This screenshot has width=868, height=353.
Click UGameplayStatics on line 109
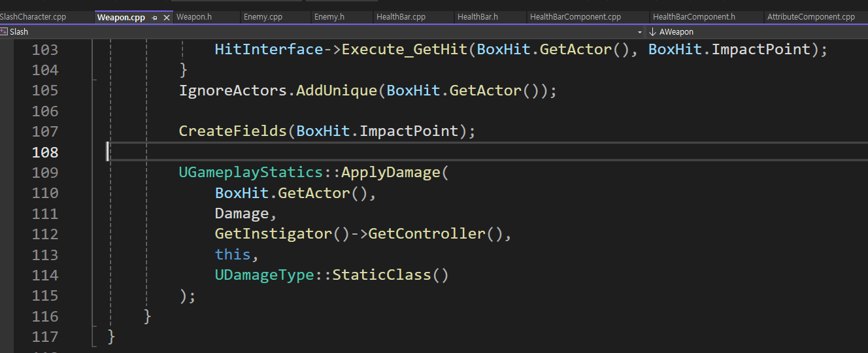point(252,173)
